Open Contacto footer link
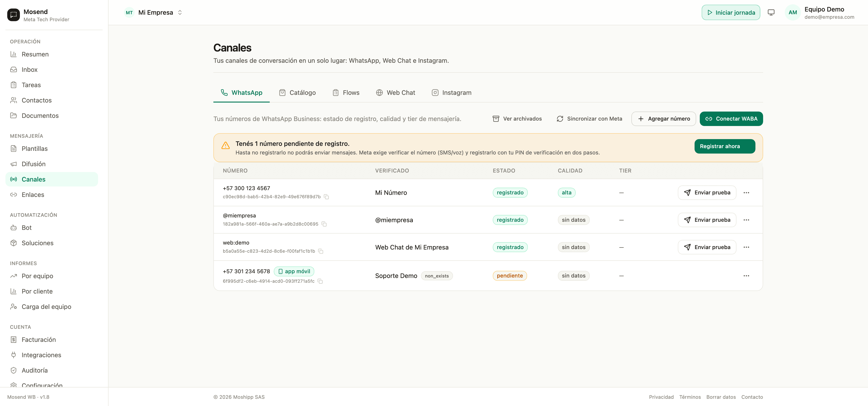The height and width of the screenshot is (406, 868). pos(752,397)
